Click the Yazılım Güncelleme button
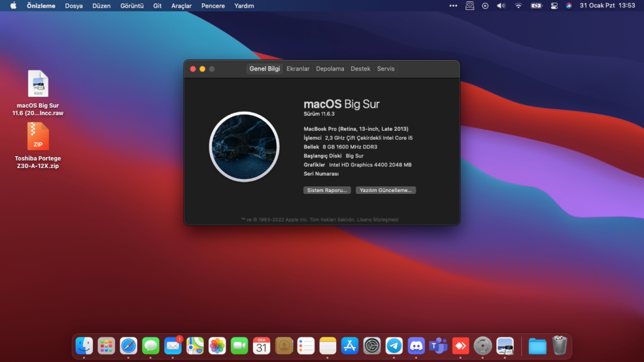 coord(386,190)
